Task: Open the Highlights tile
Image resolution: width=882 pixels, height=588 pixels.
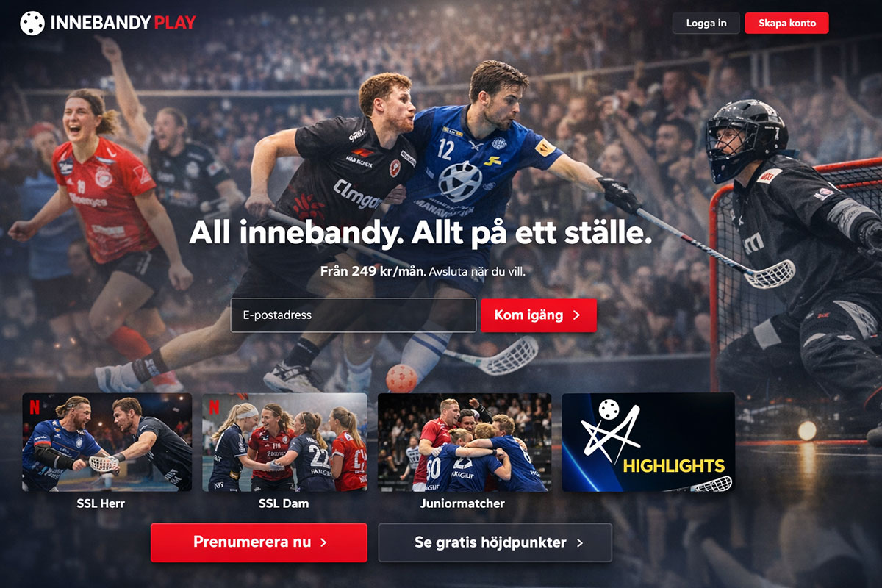Action: point(648,442)
